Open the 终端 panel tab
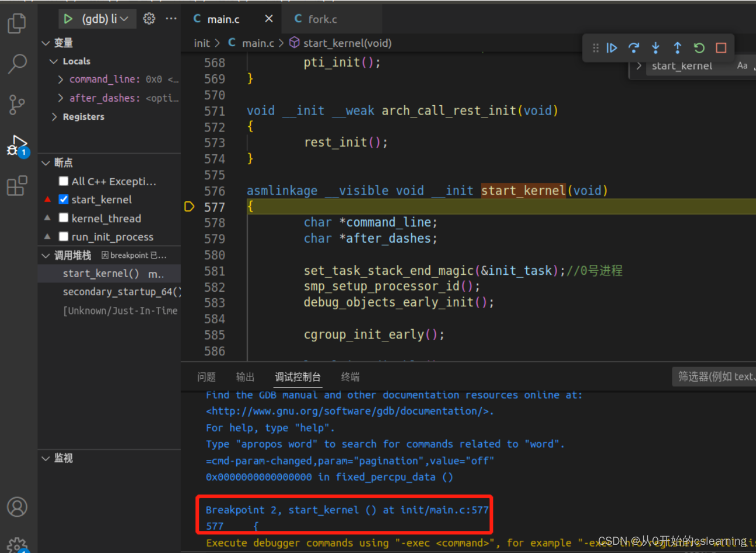 tap(350, 376)
